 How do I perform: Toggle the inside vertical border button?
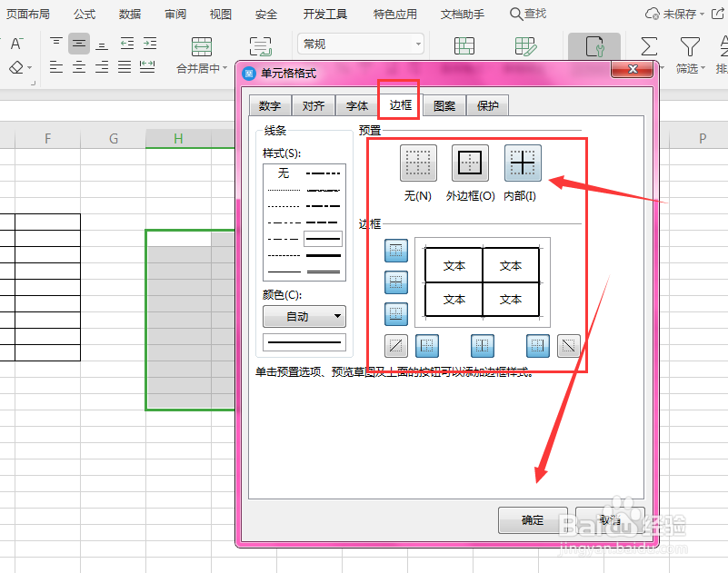pos(483,346)
